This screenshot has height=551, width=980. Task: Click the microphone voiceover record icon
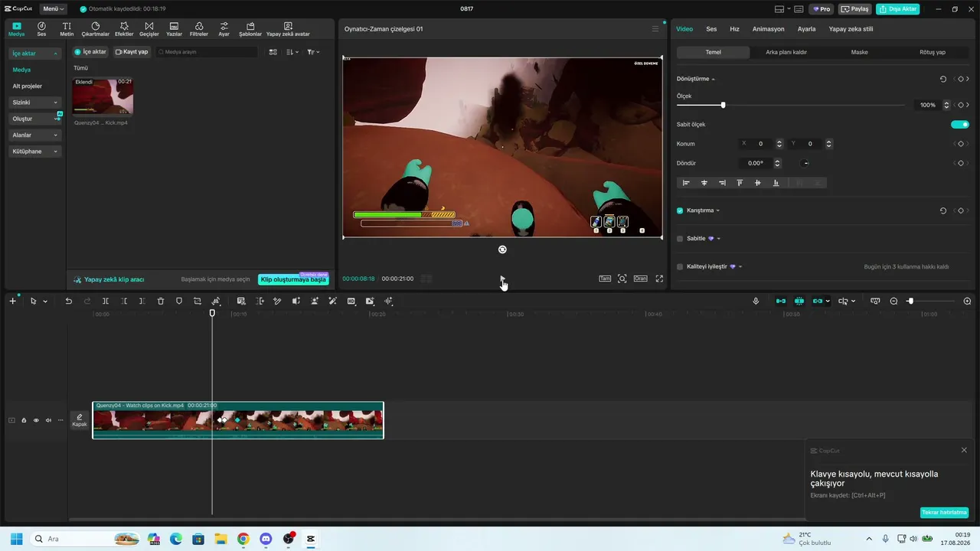point(756,302)
